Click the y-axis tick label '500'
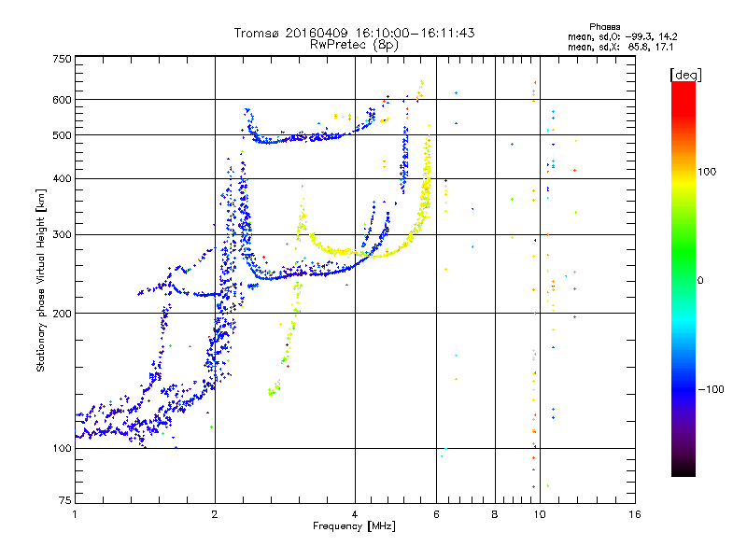This screenshot has width=747, height=560. coord(62,135)
